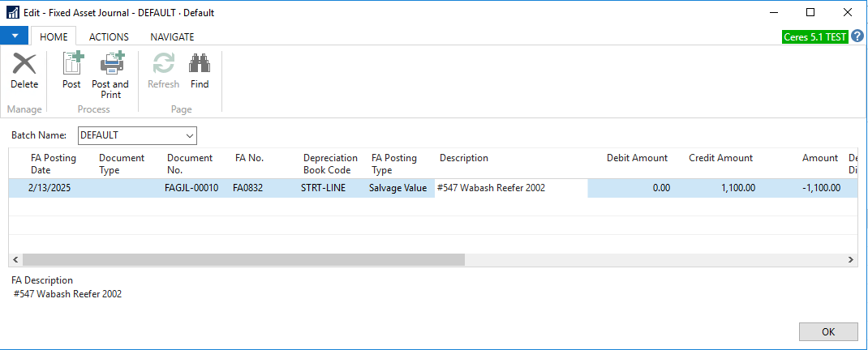Viewport: 868px width, 350px height.
Task: Switch to the ACTIONS tab
Action: tap(109, 37)
